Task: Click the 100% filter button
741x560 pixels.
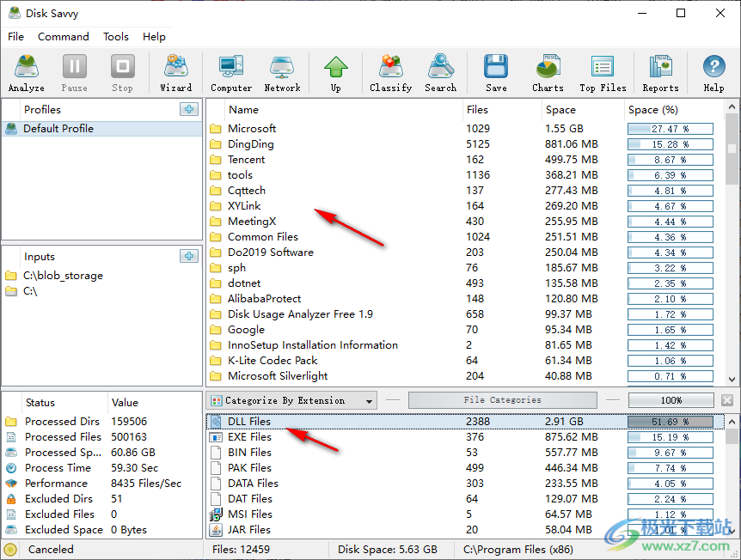Action: point(671,400)
